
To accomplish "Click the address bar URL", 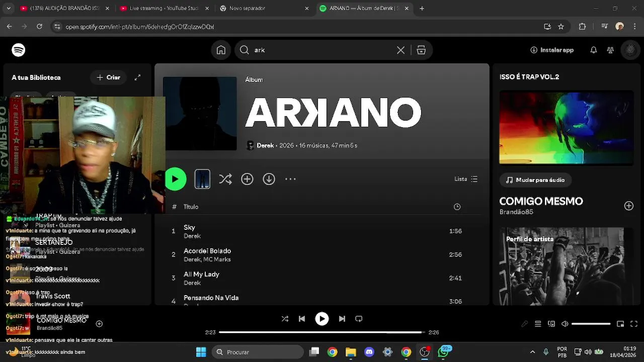I will click(140, 27).
